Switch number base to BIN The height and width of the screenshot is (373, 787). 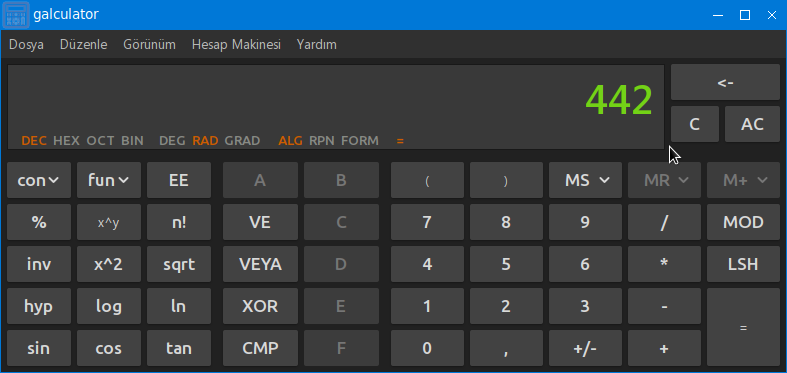(133, 141)
